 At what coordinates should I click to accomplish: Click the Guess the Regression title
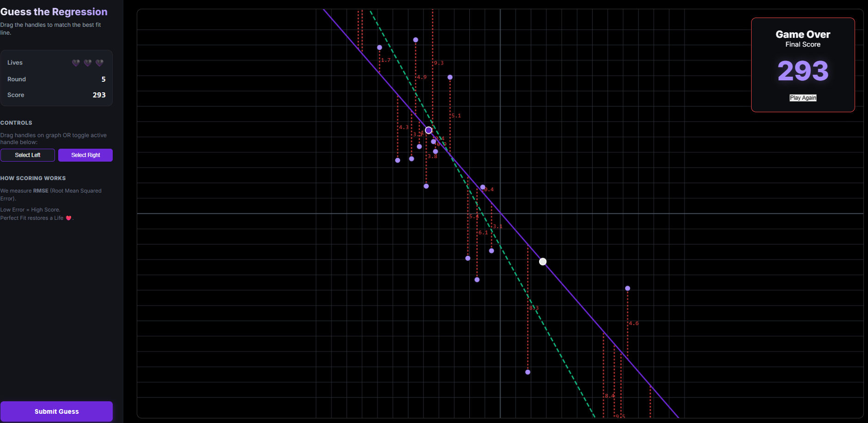pos(54,12)
